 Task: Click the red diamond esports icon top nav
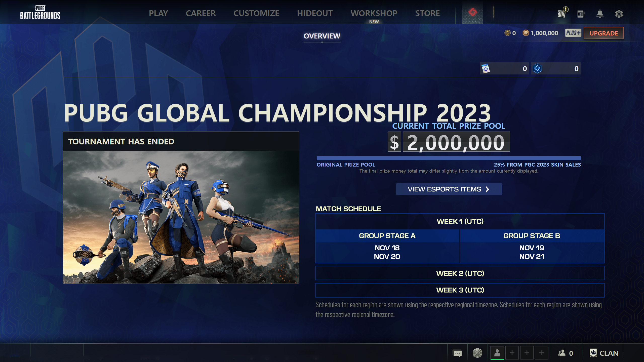coord(472,12)
